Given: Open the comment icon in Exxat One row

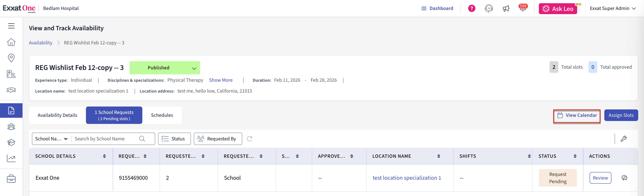Looking at the screenshot, I should coord(624,178).
